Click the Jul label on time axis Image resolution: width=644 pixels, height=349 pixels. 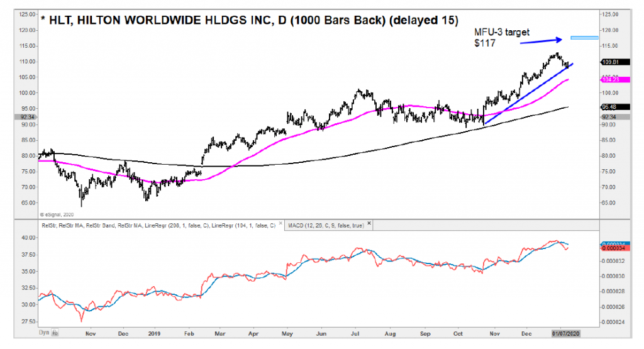click(355, 333)
